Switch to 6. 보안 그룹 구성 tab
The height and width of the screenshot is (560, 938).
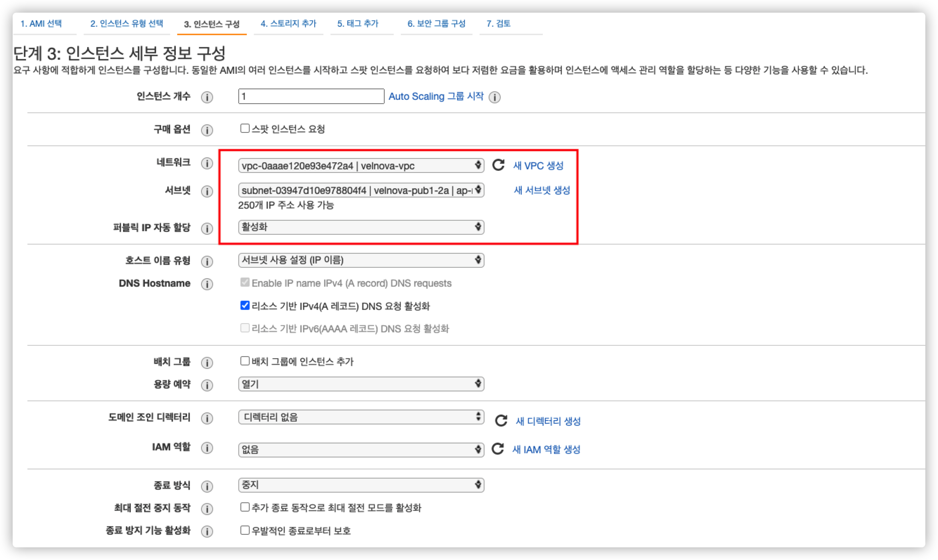point(436,24)
